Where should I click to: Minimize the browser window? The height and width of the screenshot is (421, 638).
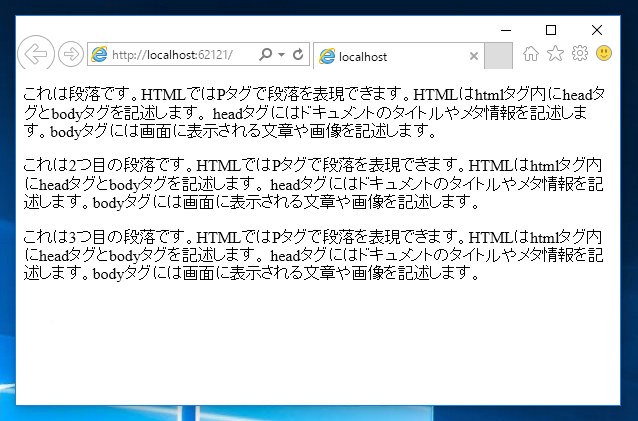point(506,30)
